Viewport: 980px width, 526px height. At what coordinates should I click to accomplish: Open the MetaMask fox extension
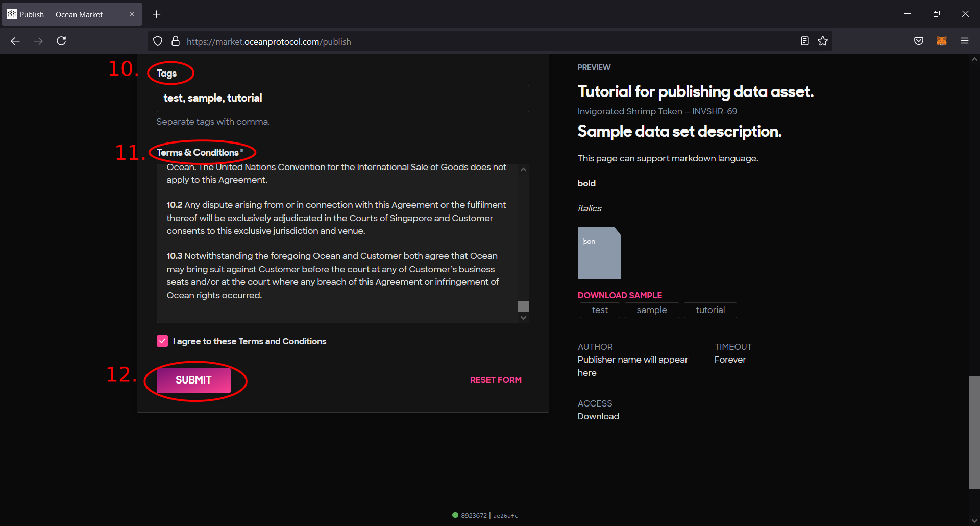[942, 41]
